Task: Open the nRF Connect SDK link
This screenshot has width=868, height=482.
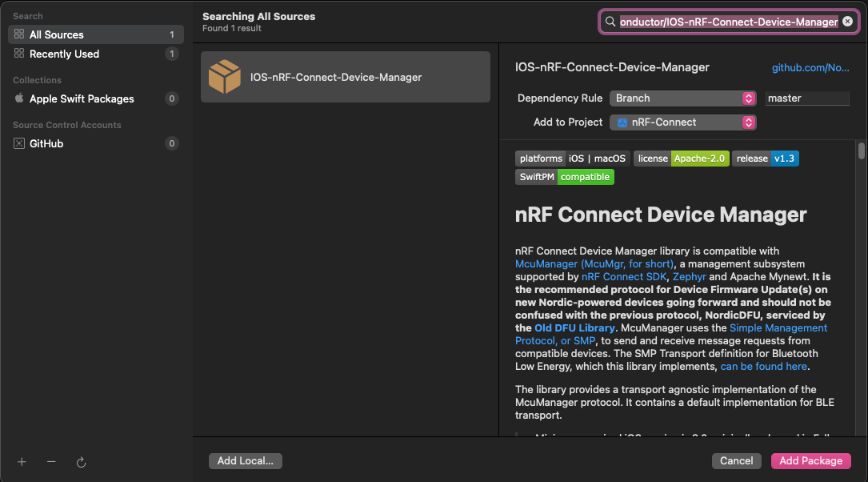Action: click(624, 276)
